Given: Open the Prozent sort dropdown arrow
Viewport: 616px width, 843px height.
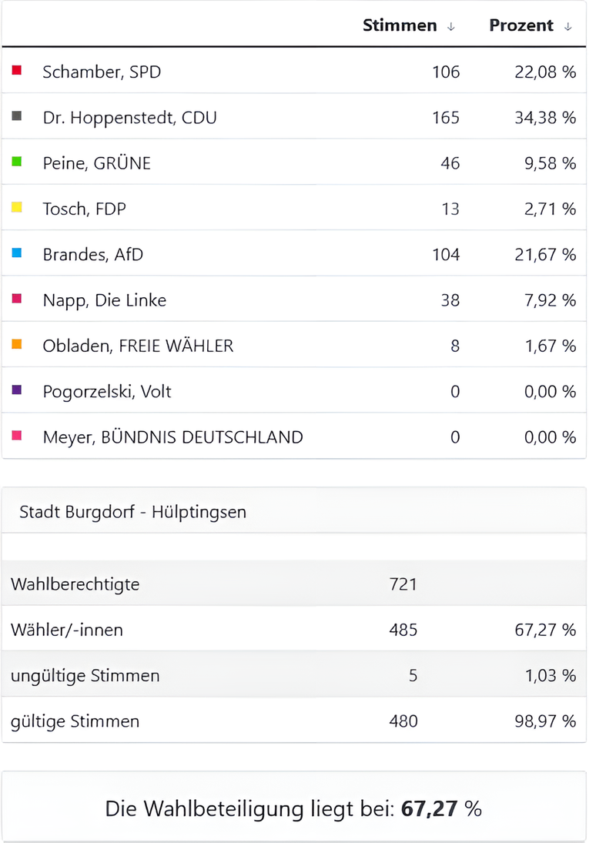Looking at the screenshot, I should pos(568,25).
